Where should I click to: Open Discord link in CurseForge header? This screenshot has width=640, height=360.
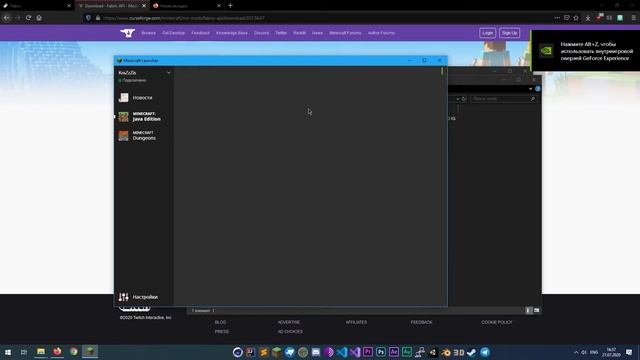(261, 33)
